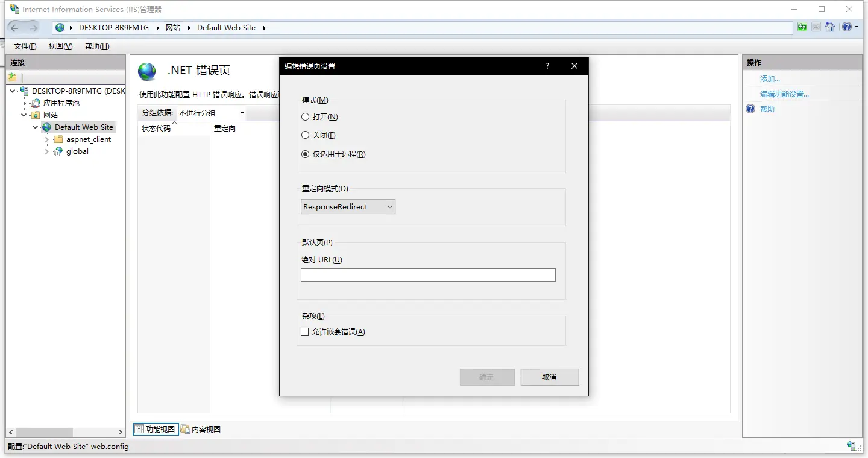Click the dialog question mark help button

(547, 66)
